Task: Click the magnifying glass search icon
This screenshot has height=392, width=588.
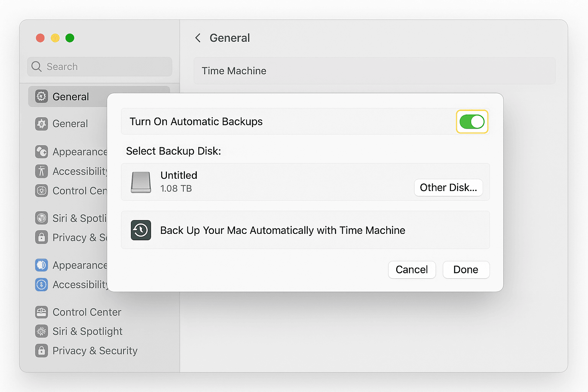Action: (x=36, y=67)
